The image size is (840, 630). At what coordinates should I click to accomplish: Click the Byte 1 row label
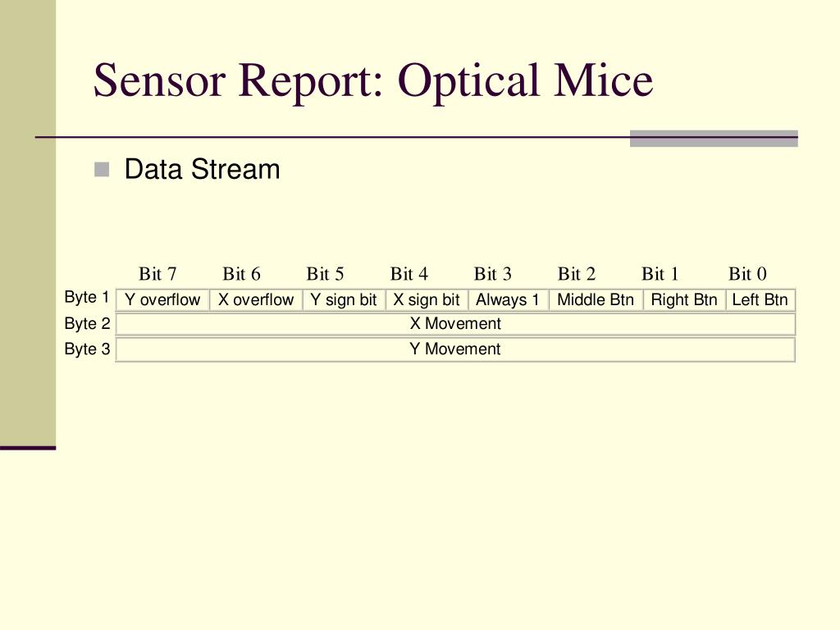[87, 297]
